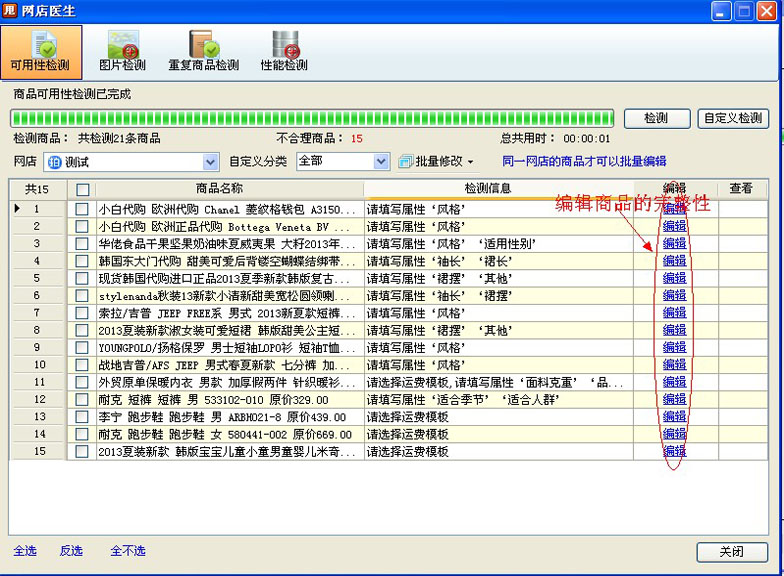Minimize the 网店医生 window
The width and height of the screenshot is (784, 576).
[721, 12]
